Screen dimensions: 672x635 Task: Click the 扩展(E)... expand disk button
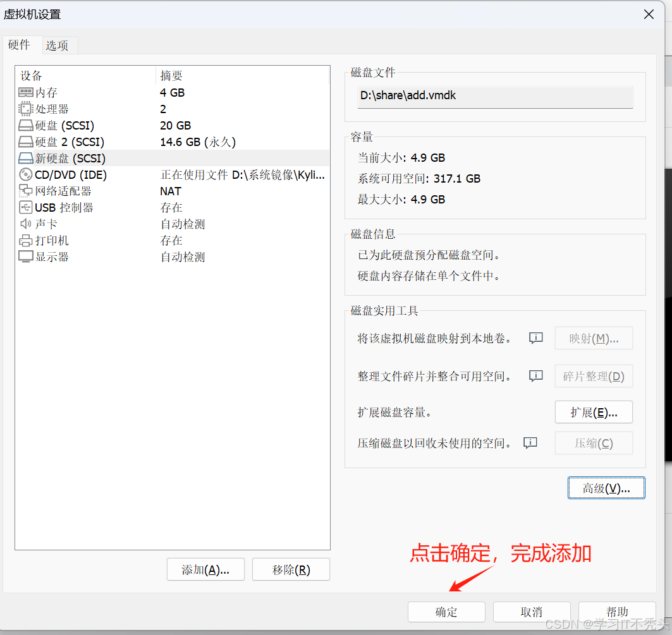[594, 412]
